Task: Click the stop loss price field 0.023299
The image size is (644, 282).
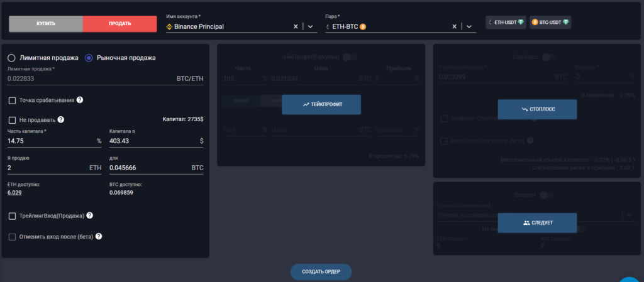Action: point(502,77)
